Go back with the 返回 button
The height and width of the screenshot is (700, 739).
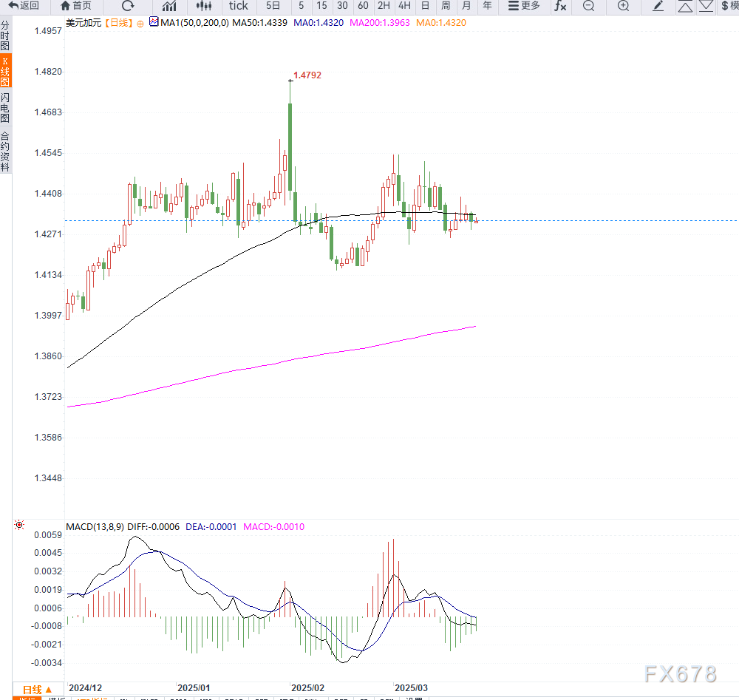click(x=24, y=6)
